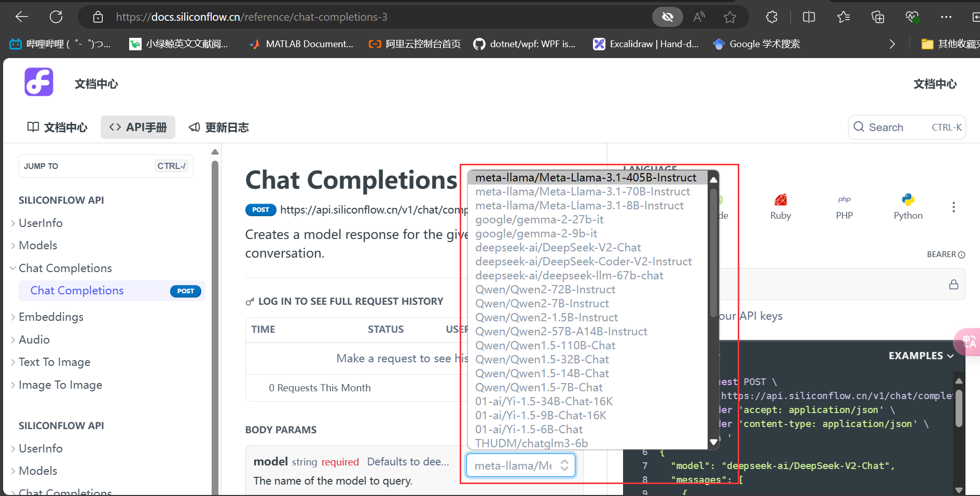
Task: Open the dotnet/wpf GitHub bookmark
Action: 524,44
